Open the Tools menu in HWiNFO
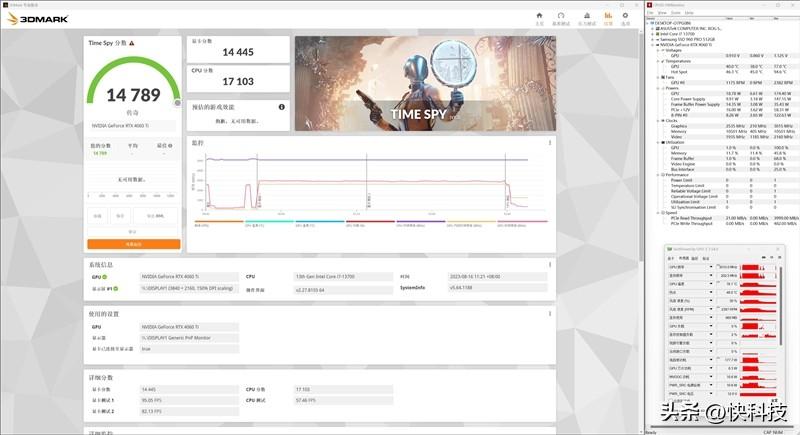This screenshot has width=800, height=435. [x=676, y=13]
